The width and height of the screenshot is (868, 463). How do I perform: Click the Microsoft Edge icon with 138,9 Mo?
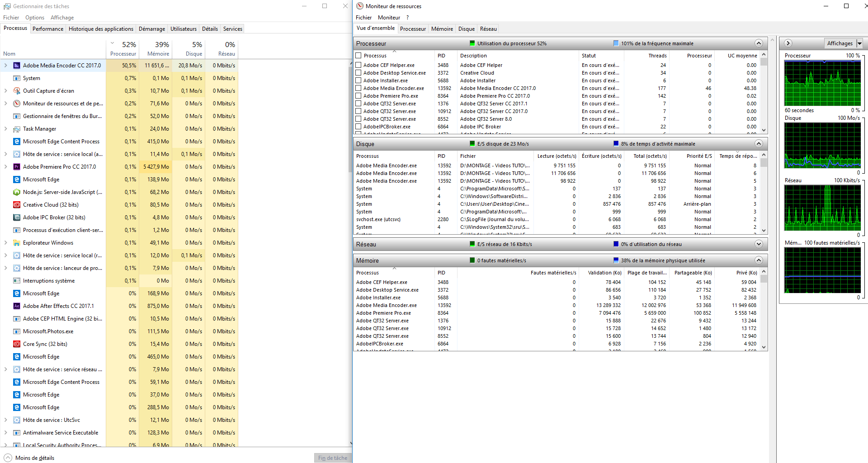(x=17, y=180)
